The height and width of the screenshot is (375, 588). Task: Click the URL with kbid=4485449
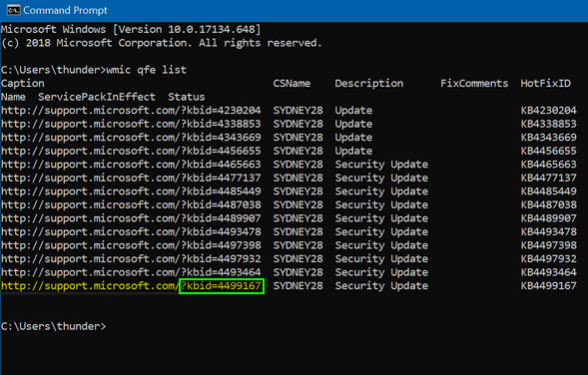coord(131,191)
